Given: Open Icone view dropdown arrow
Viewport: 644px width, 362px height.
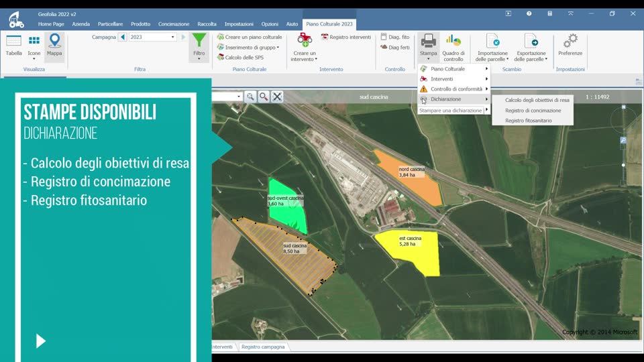Looking at the screenshot, I should point(34,59).
